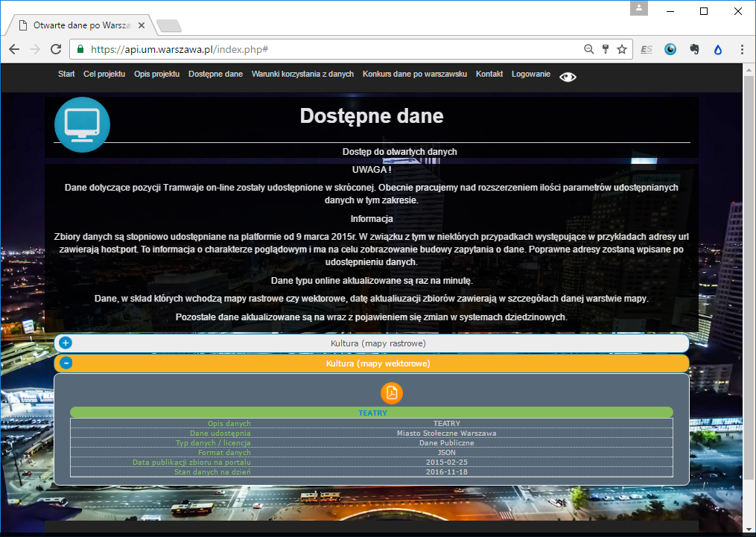Click the blue monitor icon in header
The height and width of the screenshot is (537, 756).
coord(82,124)
